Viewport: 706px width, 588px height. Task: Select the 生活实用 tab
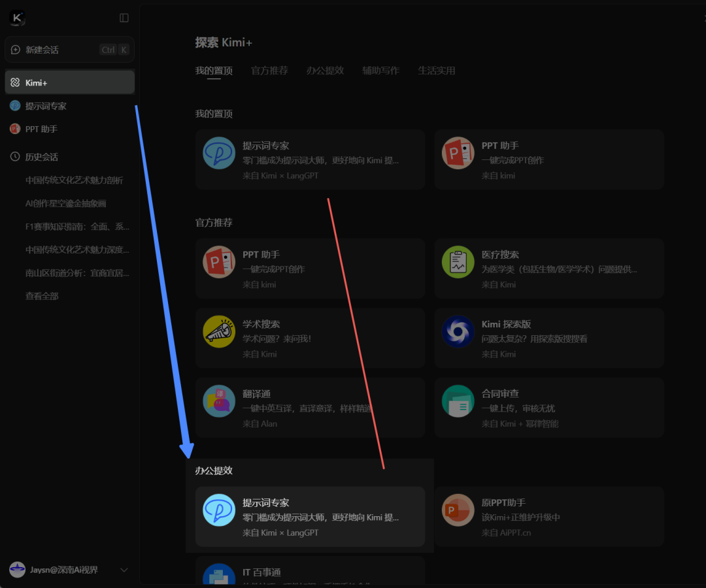(437, 71)
